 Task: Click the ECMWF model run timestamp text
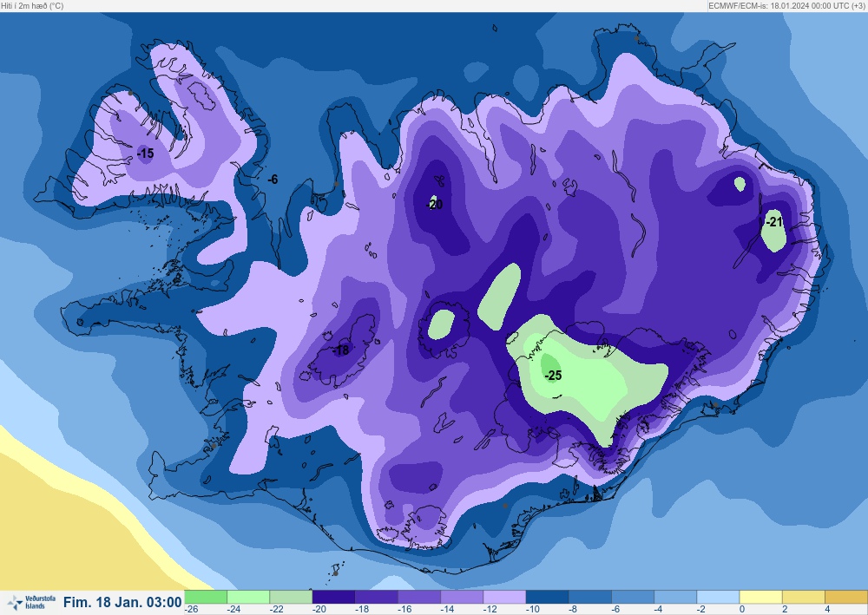pyautogui.click(x=787, y=5)
